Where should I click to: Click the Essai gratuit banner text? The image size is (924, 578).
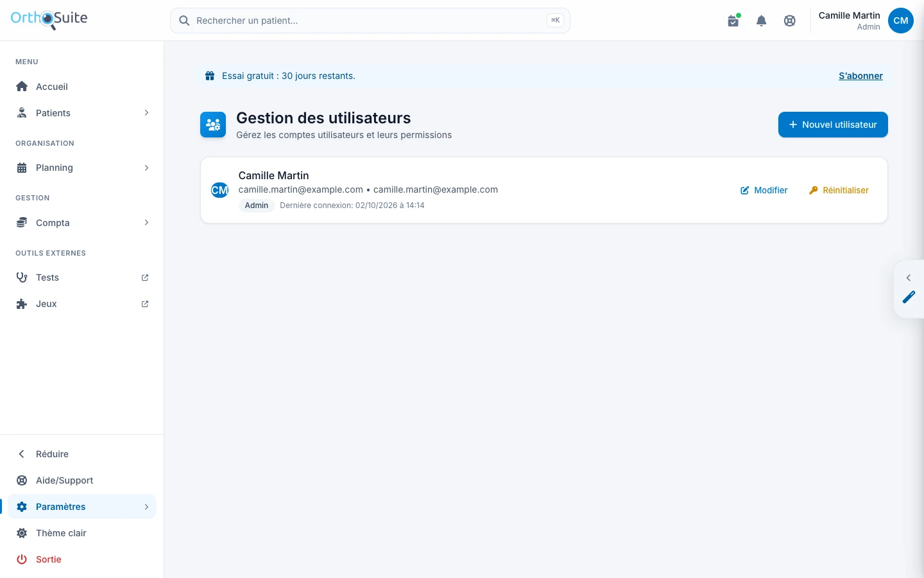[289, 76]
